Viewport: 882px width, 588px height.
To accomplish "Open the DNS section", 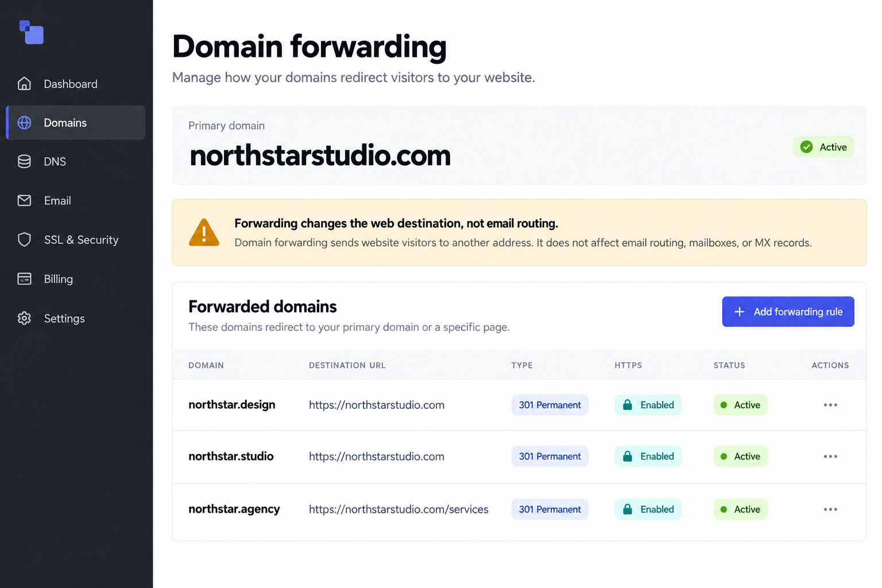I will tap(76, 161).
